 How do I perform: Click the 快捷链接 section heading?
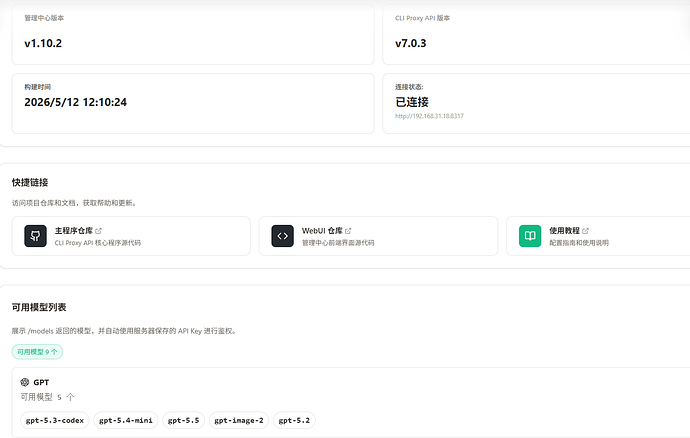30,182
